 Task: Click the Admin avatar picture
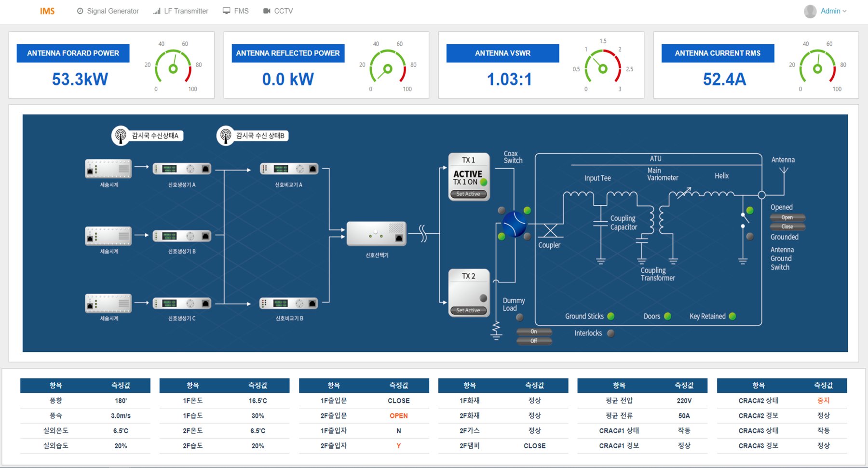point(810,11)
